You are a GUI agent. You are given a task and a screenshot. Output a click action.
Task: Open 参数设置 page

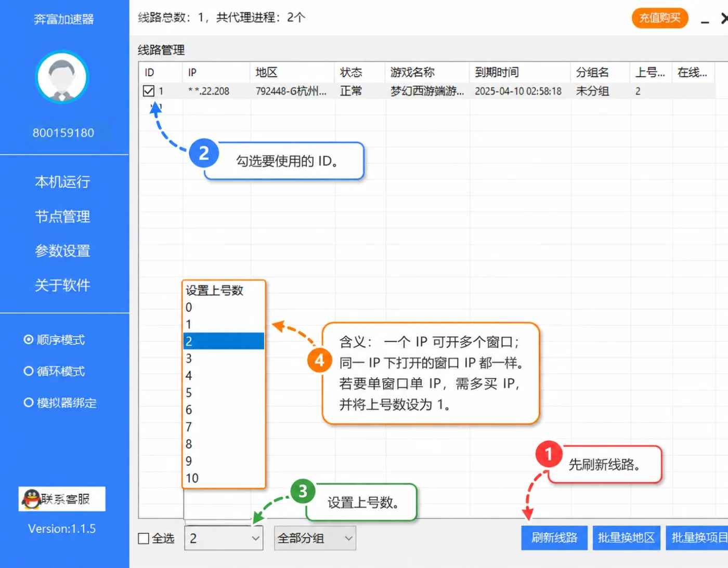click(62, 251)
